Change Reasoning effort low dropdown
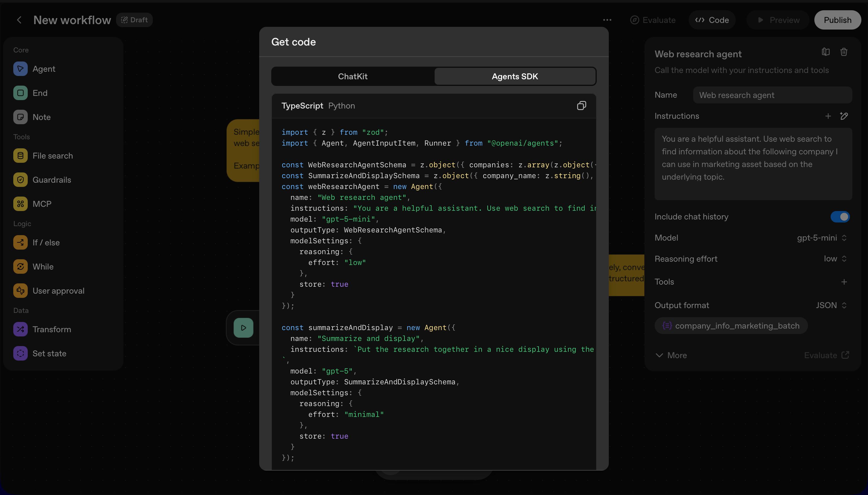The image size is (868, 495). pyautogui.click(x=835, y=259)
